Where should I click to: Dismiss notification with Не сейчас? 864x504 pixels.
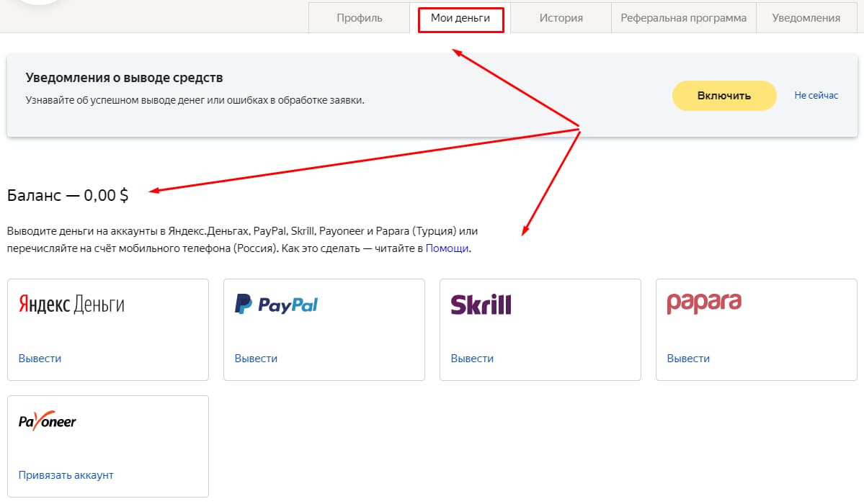tap(816, 95)
